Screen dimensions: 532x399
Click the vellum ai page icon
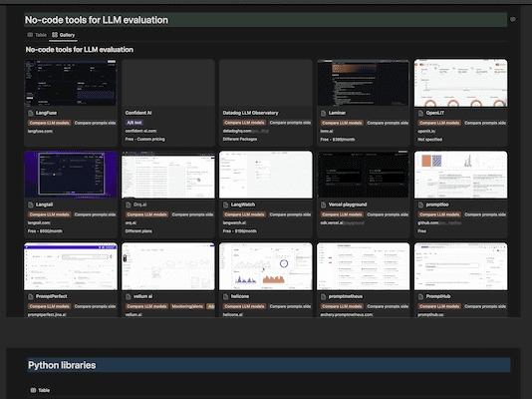(129, 297)
